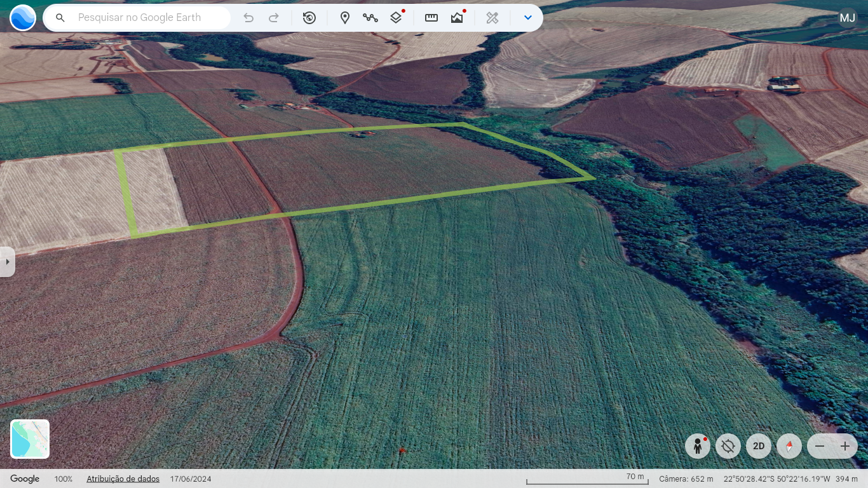Click the mountain image overlay tool icon
The image size is (868, 488).
pyautogui.click(x=457, y=18)
